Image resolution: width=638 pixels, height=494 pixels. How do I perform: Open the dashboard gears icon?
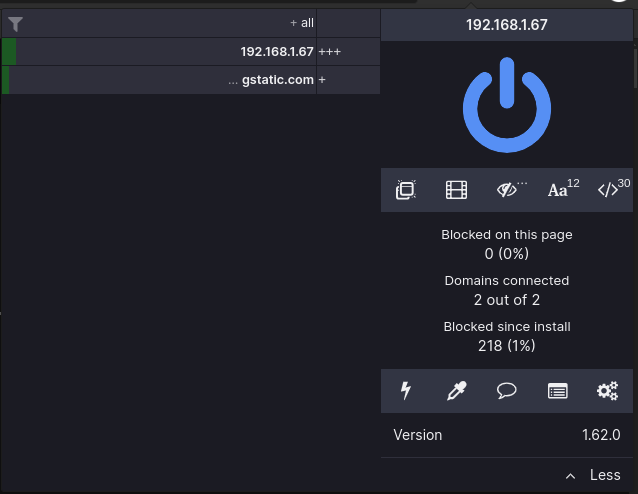[x=608, y=391]
